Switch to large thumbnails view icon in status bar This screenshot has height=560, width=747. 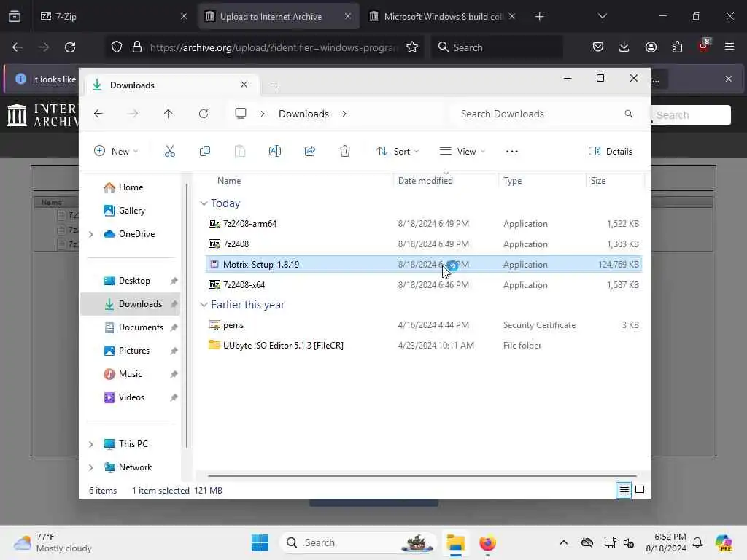pyautogui.click(x=640, y=490)
